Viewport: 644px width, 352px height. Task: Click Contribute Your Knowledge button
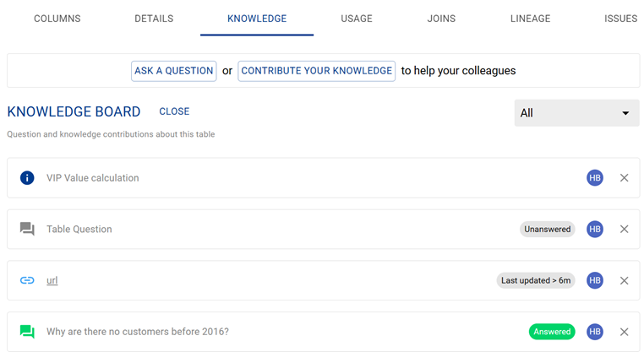317,71
